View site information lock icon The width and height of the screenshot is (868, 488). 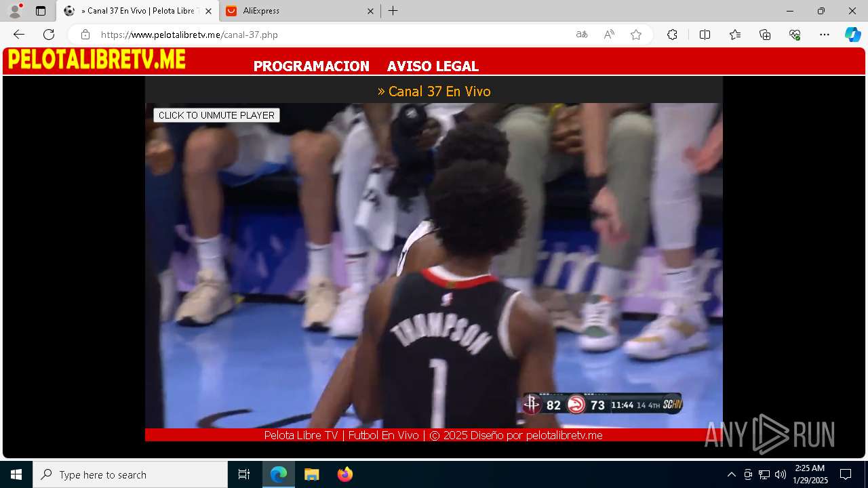(x=85, y=35)
